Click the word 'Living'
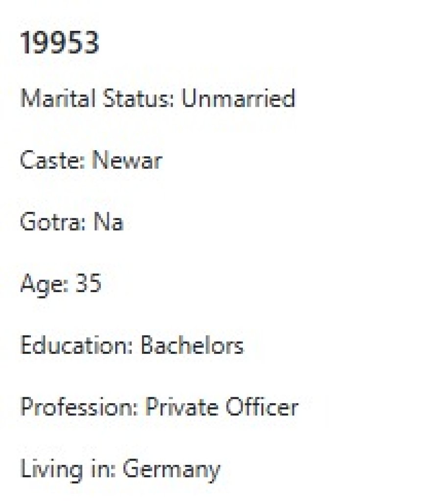This screenshot has width=426, height=504. 45,470
